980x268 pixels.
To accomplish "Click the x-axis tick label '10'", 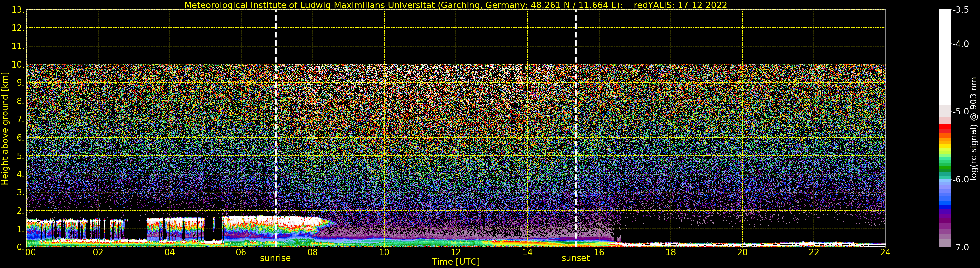I will [x=384, y=252].
